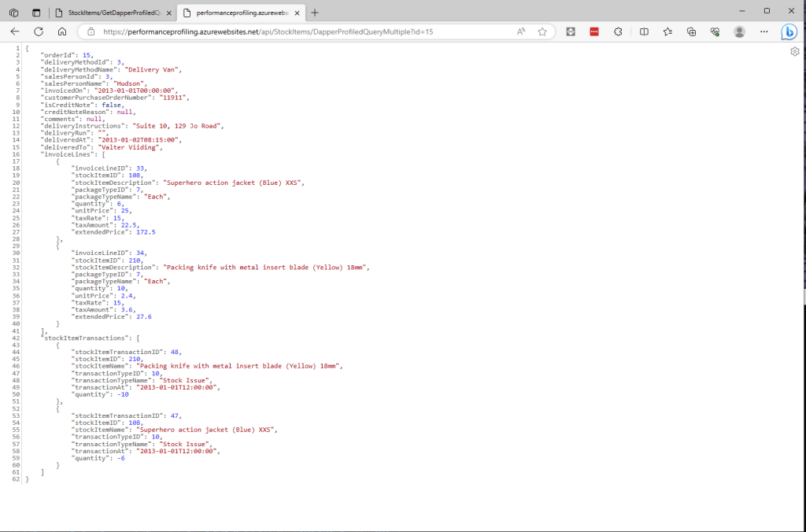
Task: Click the Read aloud icon in address bar
Action: pyautogui.click(x=521, y=31)
